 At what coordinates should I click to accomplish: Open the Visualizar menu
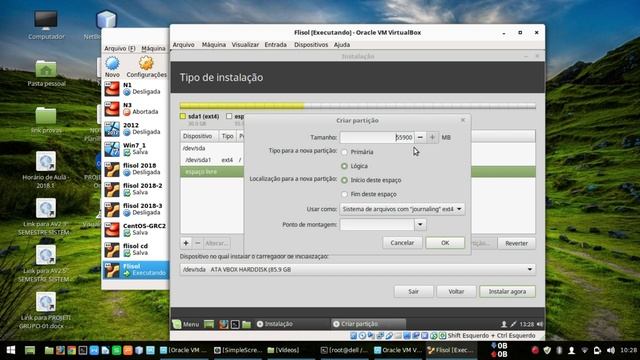(x=245, y=44)
